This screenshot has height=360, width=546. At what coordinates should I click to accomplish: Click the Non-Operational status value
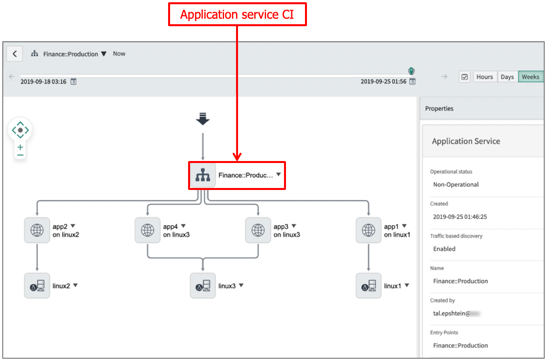tap(456, 185)
